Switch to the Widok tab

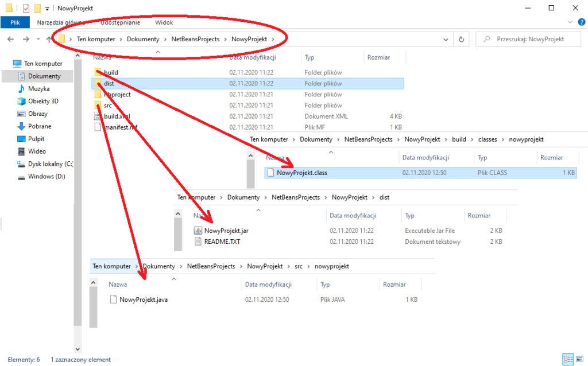[164, 22]
